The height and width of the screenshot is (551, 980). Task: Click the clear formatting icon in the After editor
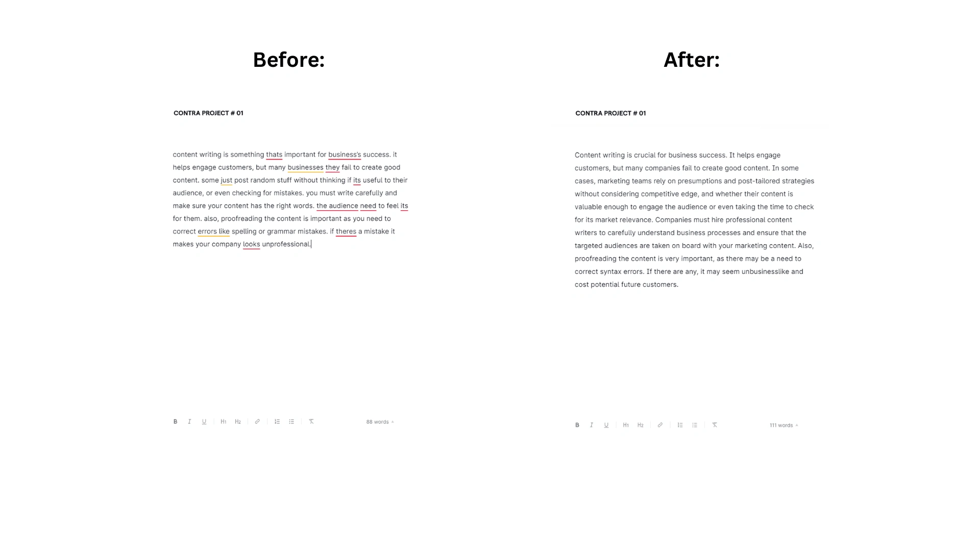715,424
